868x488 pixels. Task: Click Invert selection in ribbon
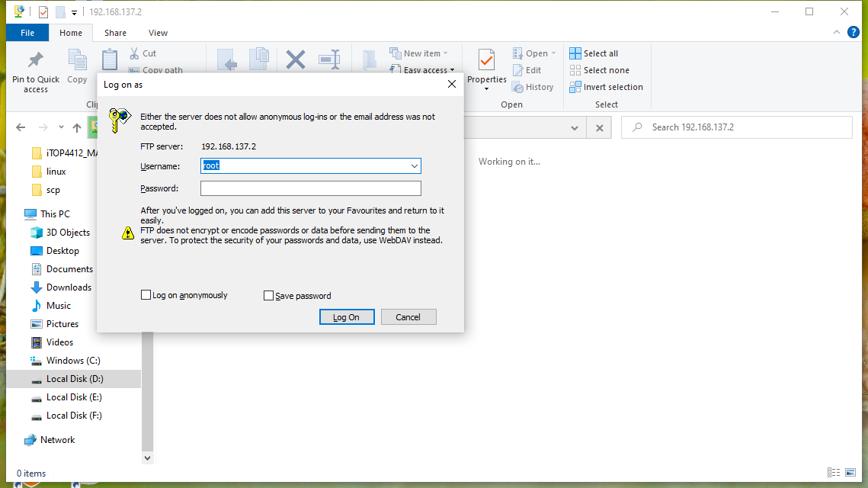point(606,87)
